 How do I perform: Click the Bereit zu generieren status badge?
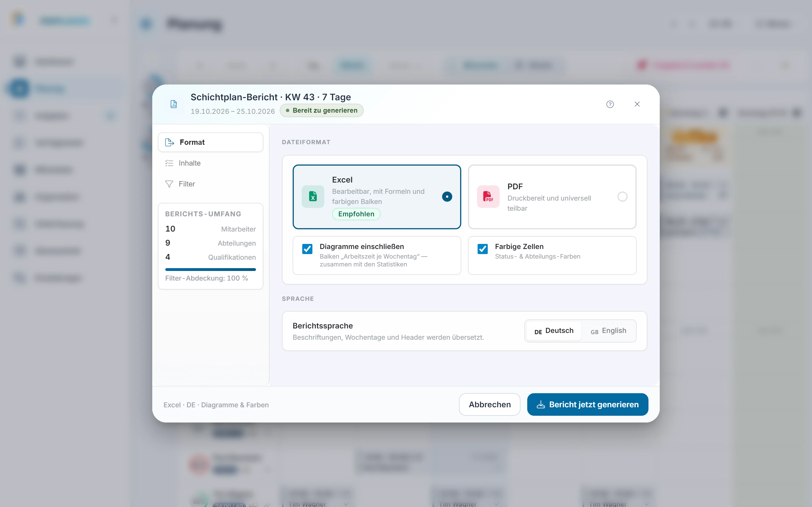321,111
